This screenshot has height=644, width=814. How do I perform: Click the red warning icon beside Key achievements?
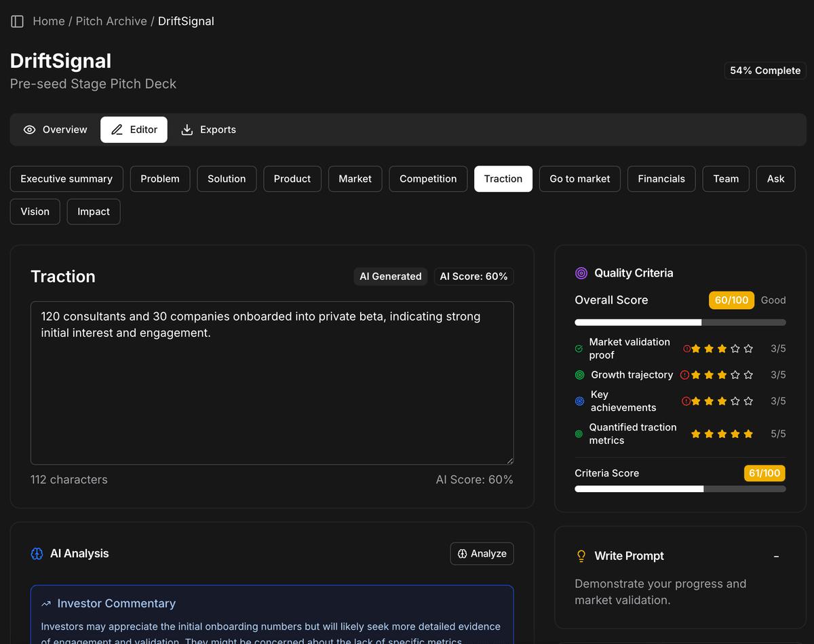[x=686, y=401]
